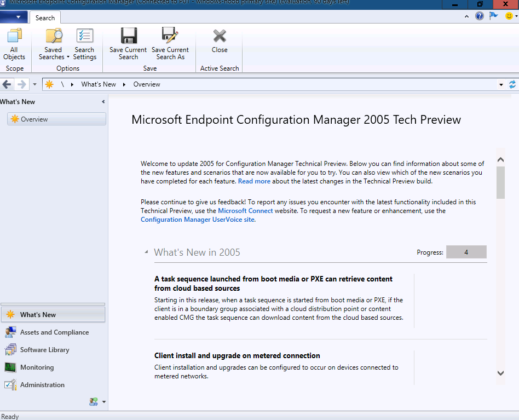Expand breadcrumb arrow before Overview
Screen dimensions: 519x420
tap(124, 84)
